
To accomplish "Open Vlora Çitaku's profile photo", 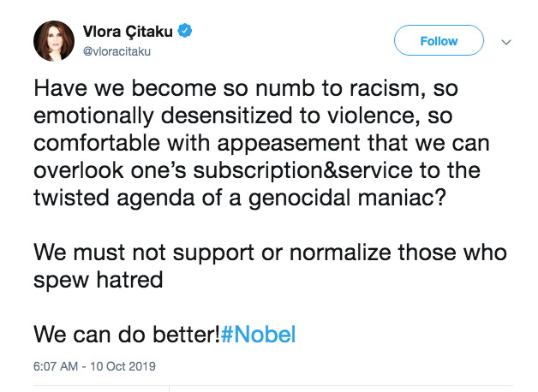I will point(53,41).
